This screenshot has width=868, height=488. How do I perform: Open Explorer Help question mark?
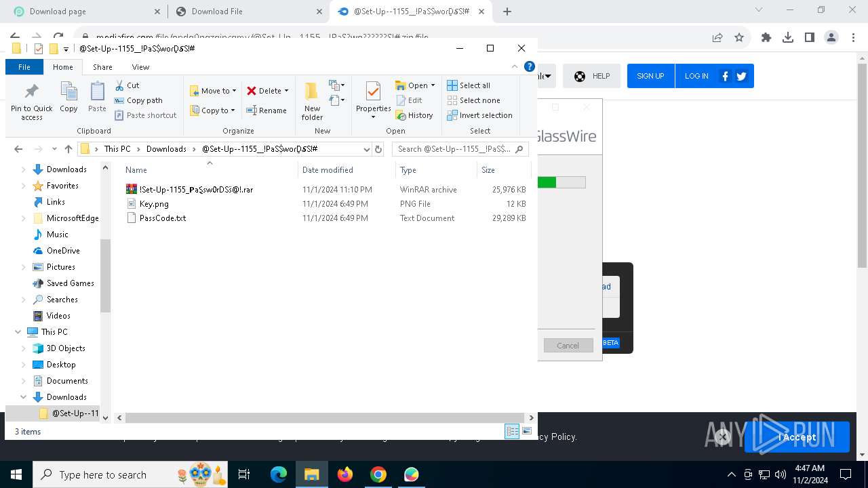pos(530,66)
